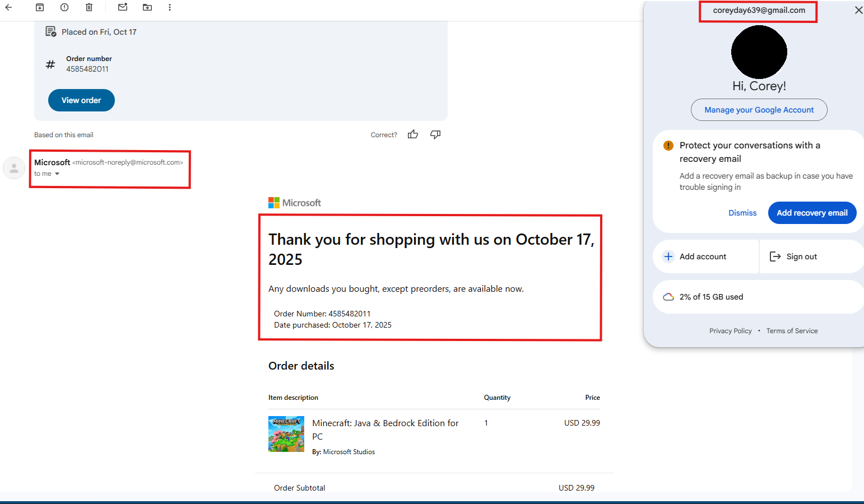
Task: Expand the 'to me' recipient details arrow
Action: [x=57, y=174]
